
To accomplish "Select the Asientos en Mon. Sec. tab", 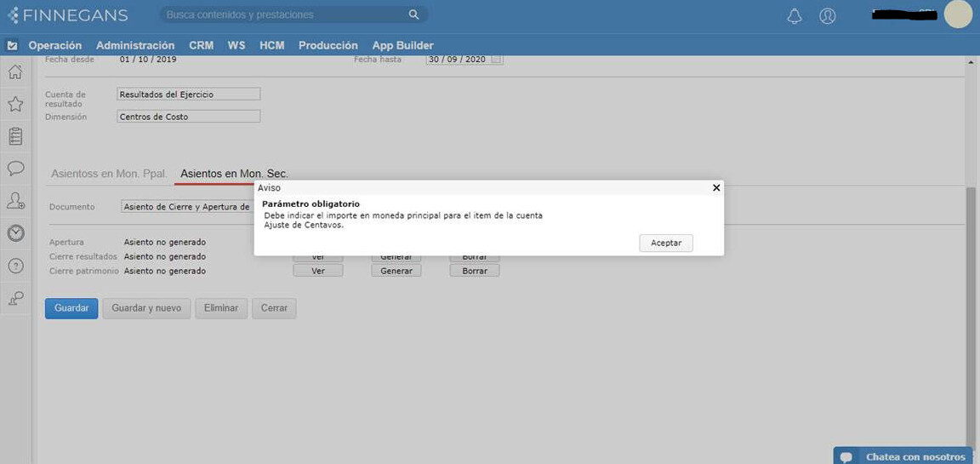I will pyautogui.click(x=235, y=174).
